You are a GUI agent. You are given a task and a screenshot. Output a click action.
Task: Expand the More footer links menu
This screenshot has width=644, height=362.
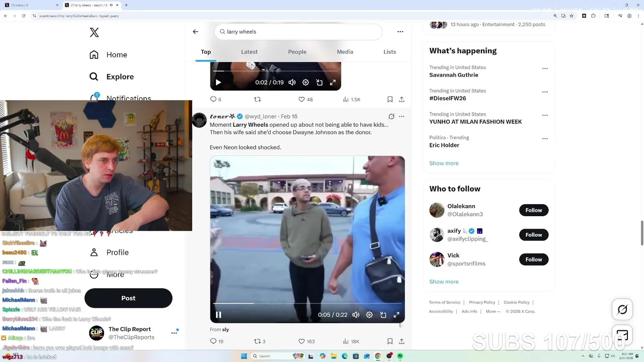coord(493,312)
